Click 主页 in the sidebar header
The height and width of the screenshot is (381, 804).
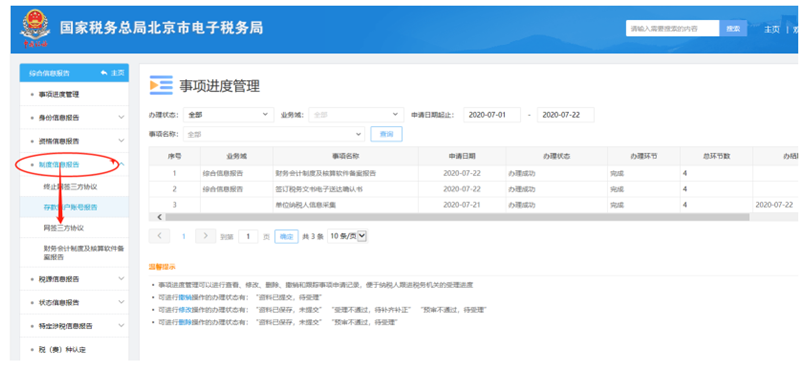(x=118, y=73)
